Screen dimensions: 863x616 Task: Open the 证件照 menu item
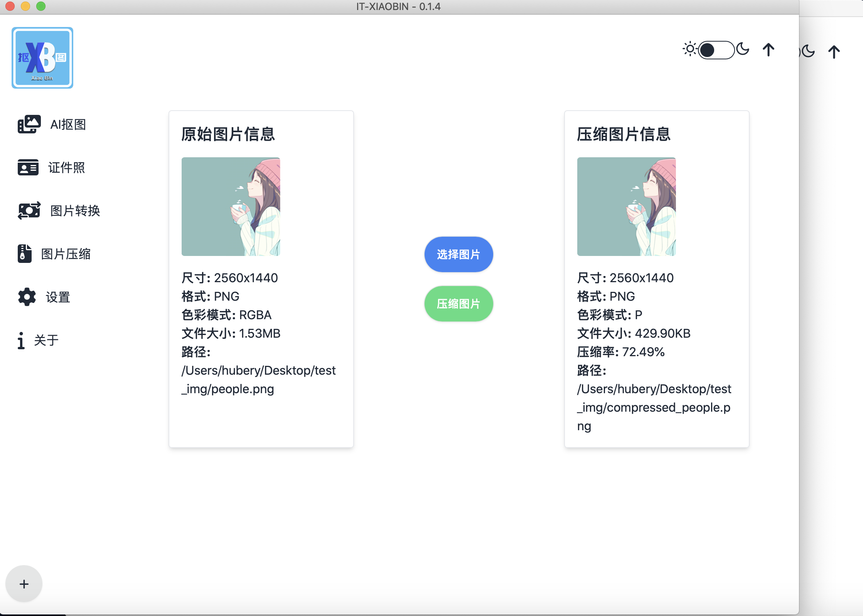tap(51, 167)
